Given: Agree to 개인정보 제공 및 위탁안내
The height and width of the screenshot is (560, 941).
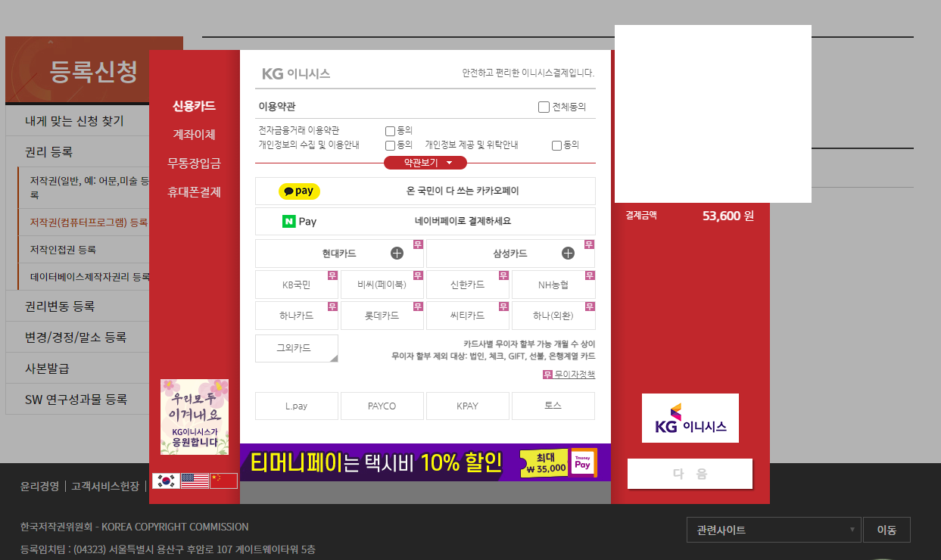Looking at the screenshot, I should pos(556,145).
